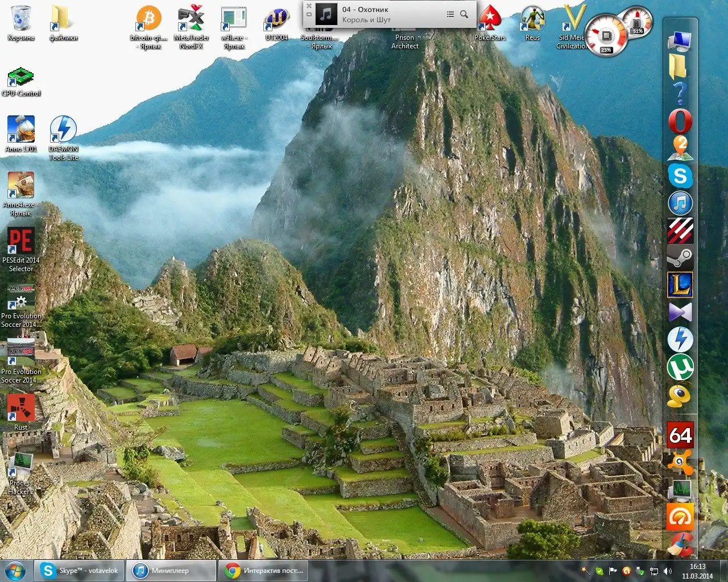The height and width of the screenshot is (582, 728).
Task: Open League of Legends dock icon
Action: click(x=680, y=285)
